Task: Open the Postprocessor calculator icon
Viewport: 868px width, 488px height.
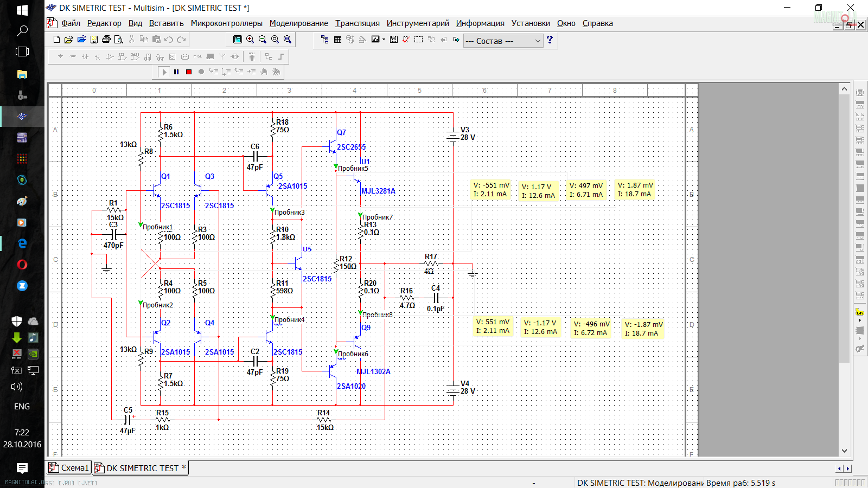Action: (394, 40)
